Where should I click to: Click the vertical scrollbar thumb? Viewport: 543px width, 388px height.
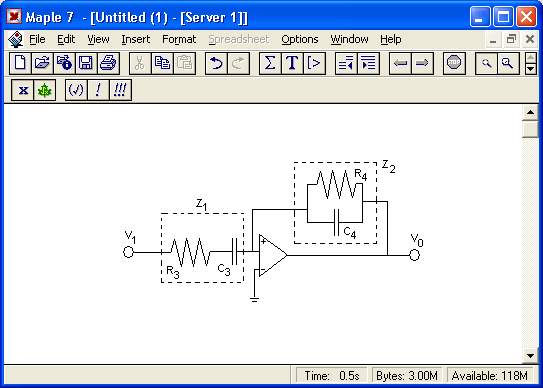(530, 129)
